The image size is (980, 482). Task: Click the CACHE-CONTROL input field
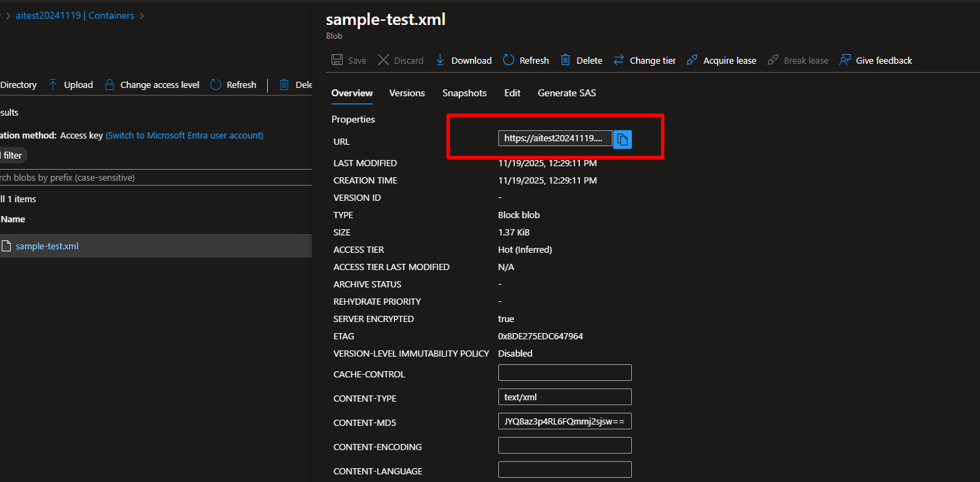565,373
